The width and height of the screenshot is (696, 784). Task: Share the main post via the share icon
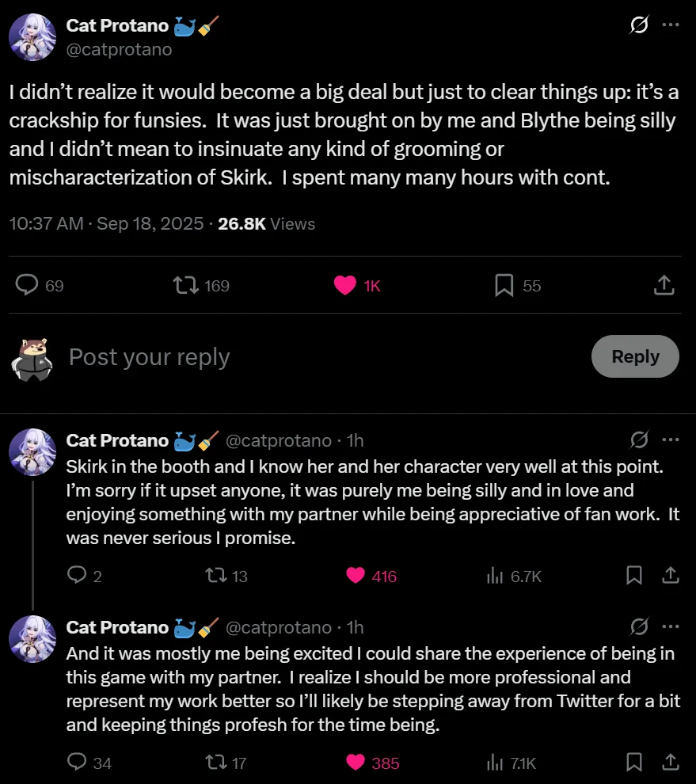(x=665, y=285)
